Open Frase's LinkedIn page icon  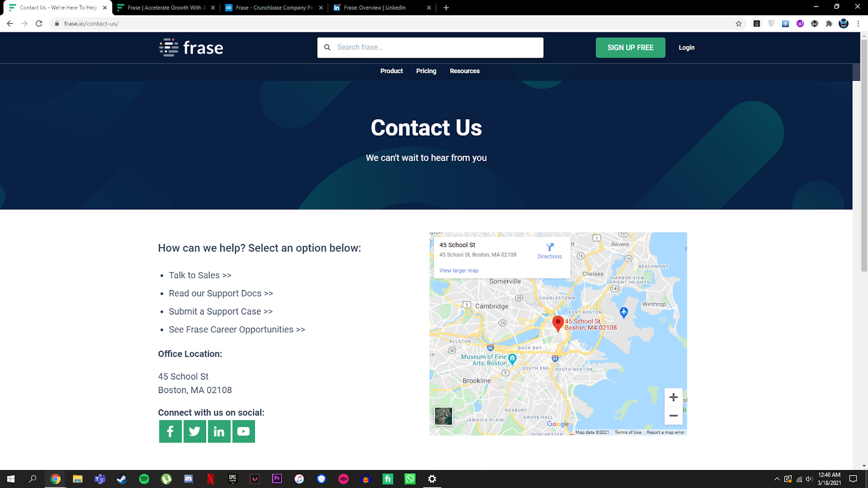pyautogui.click(x=219, y=432)
